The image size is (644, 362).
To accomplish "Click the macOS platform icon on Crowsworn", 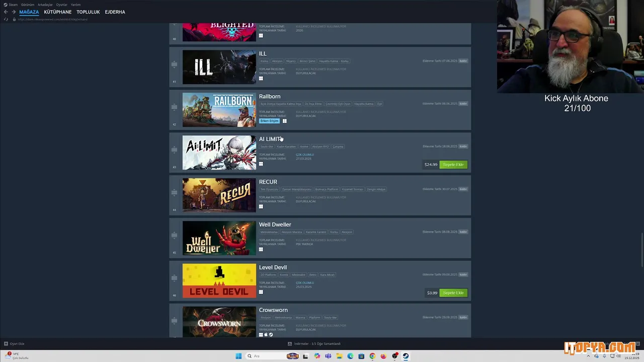I will (266, 335).
